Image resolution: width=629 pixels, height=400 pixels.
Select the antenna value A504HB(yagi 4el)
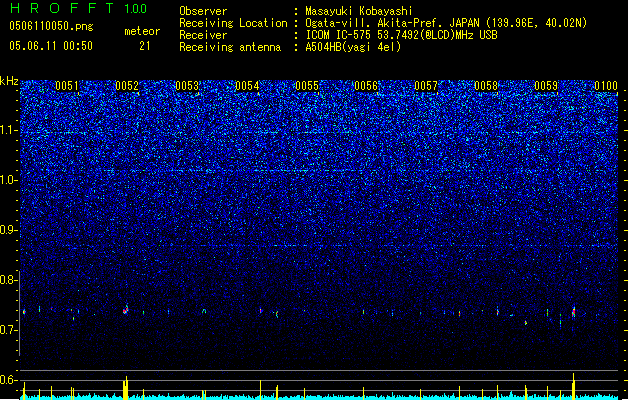click(x=353, y=47)
